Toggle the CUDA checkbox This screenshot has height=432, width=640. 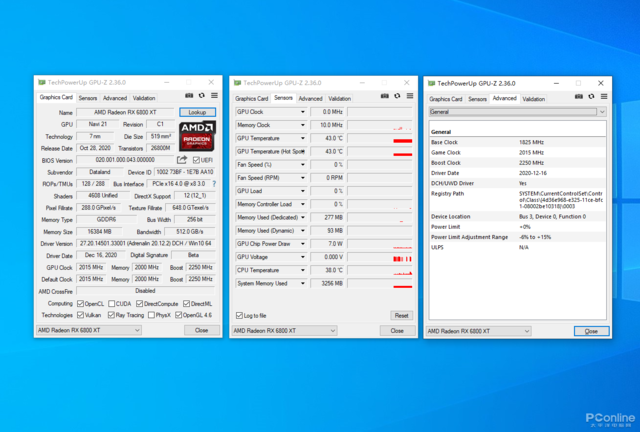point(111,304)
